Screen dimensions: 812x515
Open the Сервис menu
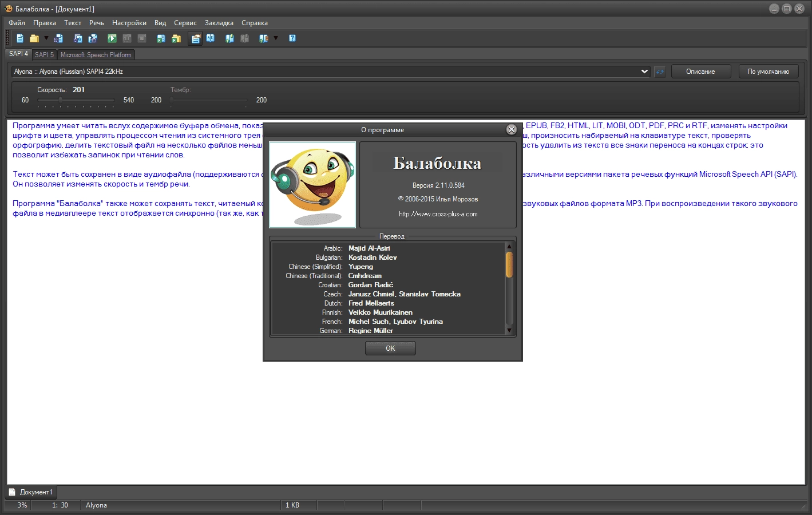[185, 23]
